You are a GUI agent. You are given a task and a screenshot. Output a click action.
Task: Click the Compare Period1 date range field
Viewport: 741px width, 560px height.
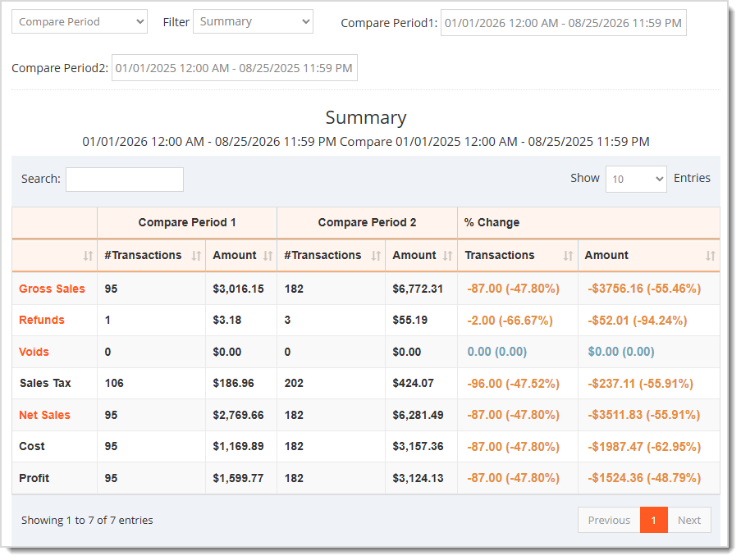(x=563, y=23)
